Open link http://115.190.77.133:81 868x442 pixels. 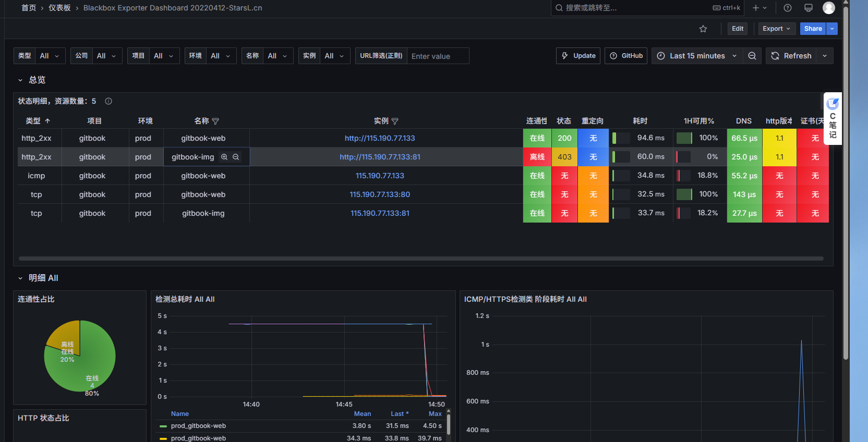tap(380, 157)
